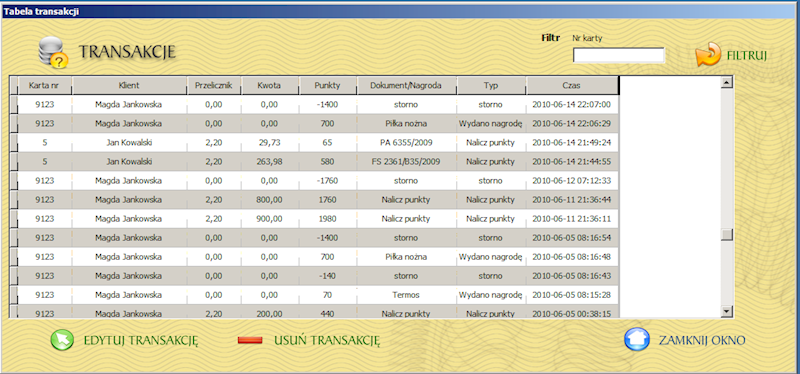Click time 2010-06-05 08:16:43
The image size is (800, 374).
571,276
